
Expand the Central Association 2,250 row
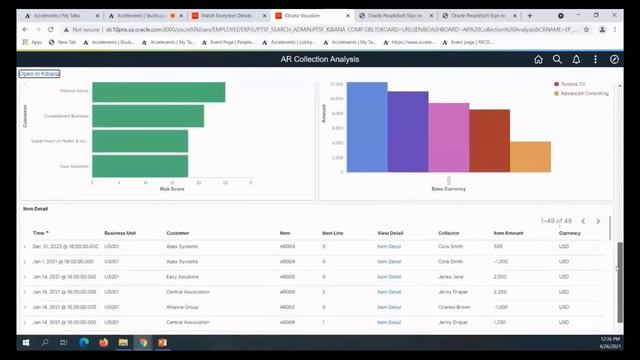[x=25, y=292]
